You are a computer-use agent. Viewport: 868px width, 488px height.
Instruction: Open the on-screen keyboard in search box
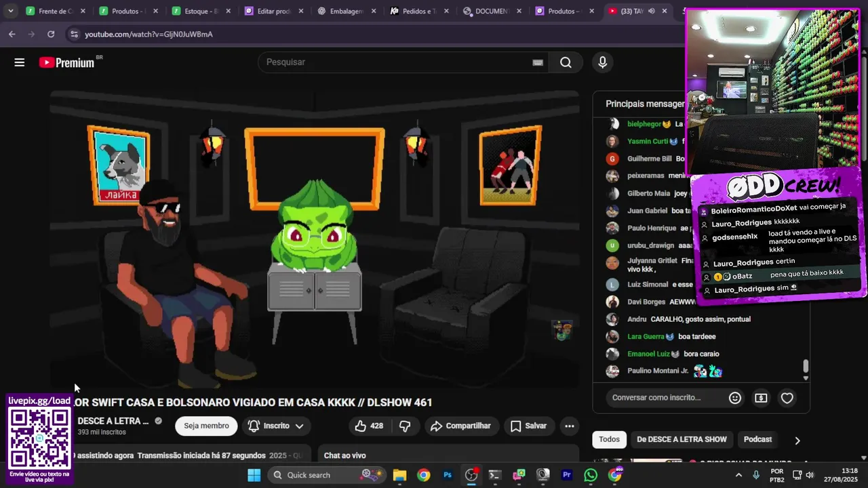(x=538, y=62)
